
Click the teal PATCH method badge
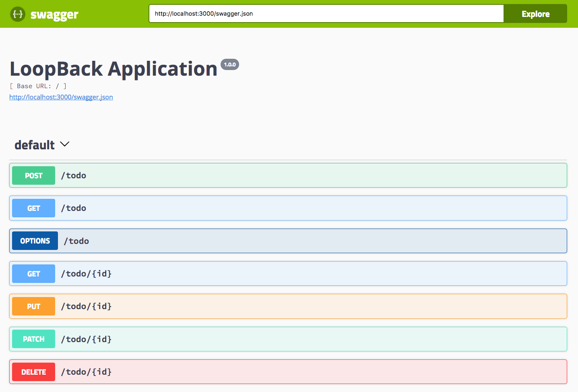pyautogui.click(x=33, y=339)
